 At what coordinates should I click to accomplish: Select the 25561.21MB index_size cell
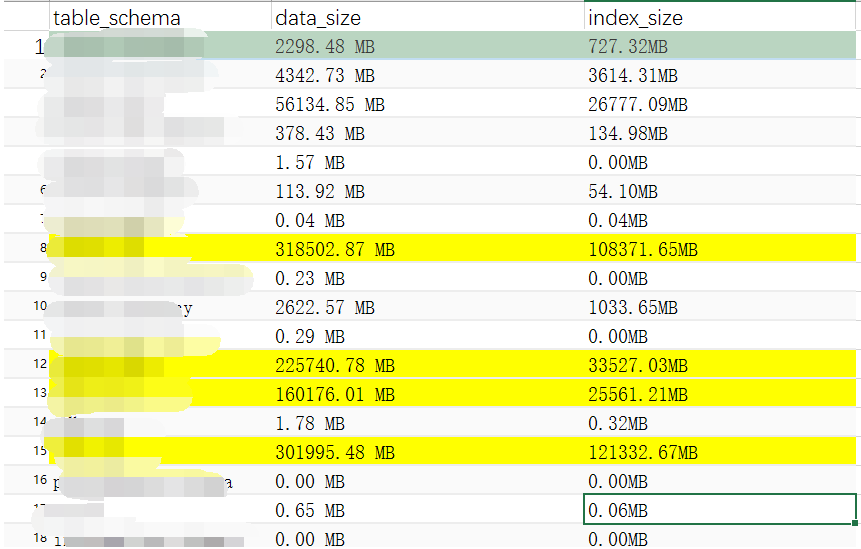point(638,394)
